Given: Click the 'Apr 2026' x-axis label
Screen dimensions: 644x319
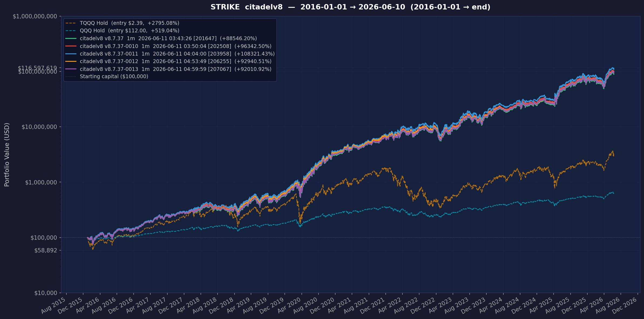Looking at the screenshot, I should click(x=591, y=305).
